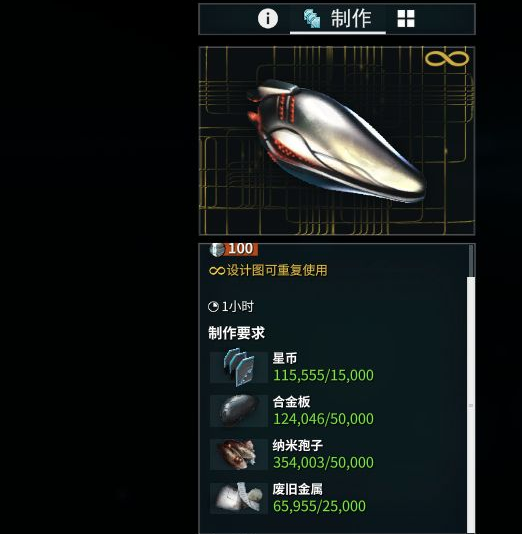This screenshot has height=534, width=522.
Task: Click the 115,555/15,000 credits amount
Action: 323,375
